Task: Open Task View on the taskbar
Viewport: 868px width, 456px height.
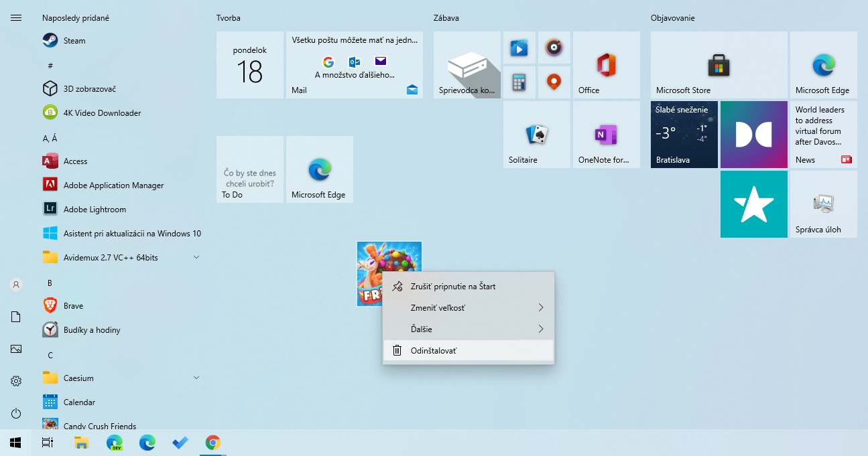Action: pos(48,443)
